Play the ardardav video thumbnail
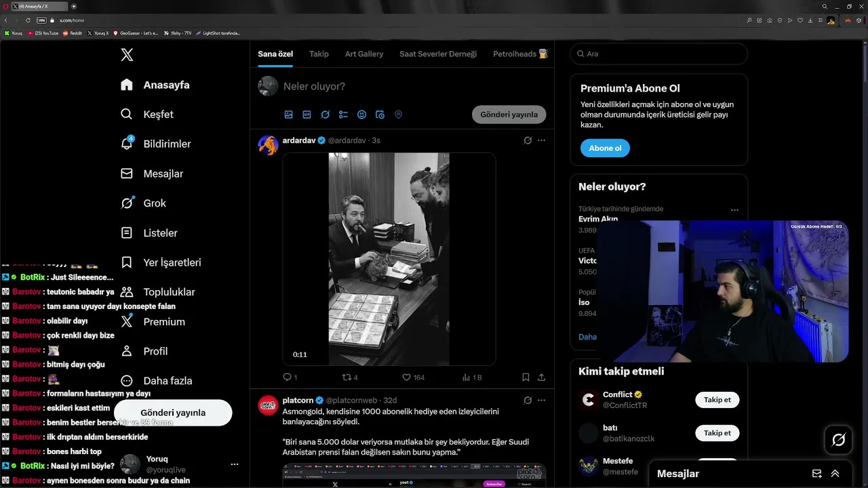This screenshot has height=488, width=868. pos(389,259)
